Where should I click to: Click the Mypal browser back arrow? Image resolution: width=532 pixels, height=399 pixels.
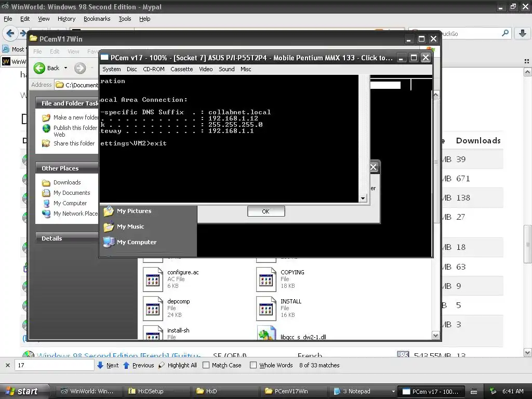coord(9,33)
